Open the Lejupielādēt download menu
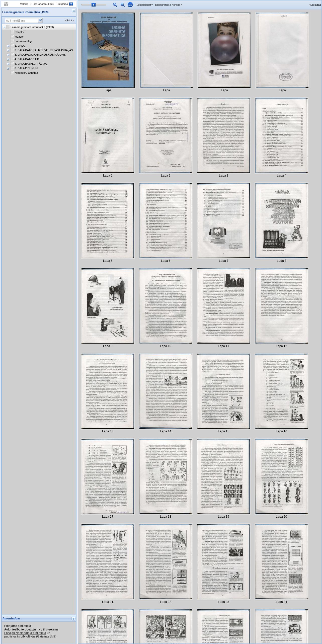The height and width of the screenshot is (644, 322). tap(145, 5)
